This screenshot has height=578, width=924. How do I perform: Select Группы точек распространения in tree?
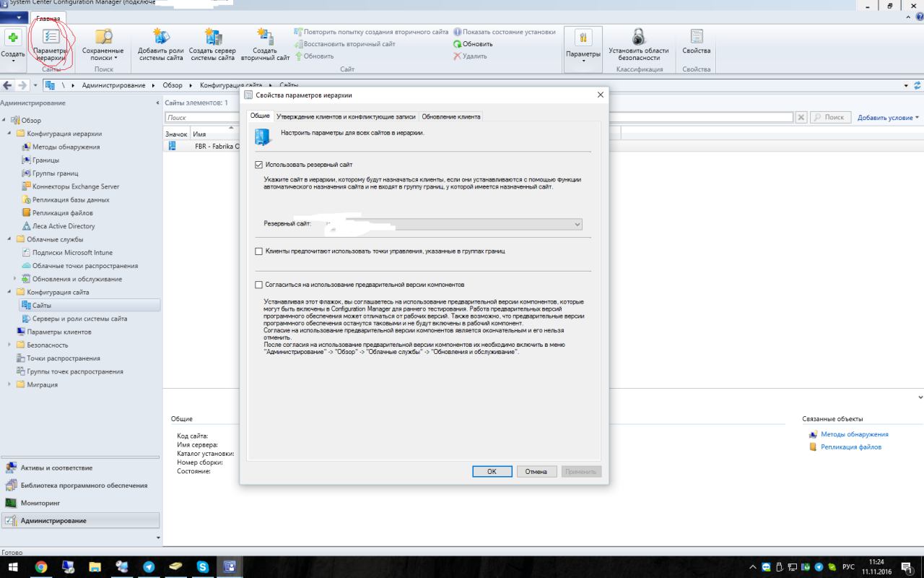tap(75, 371)
